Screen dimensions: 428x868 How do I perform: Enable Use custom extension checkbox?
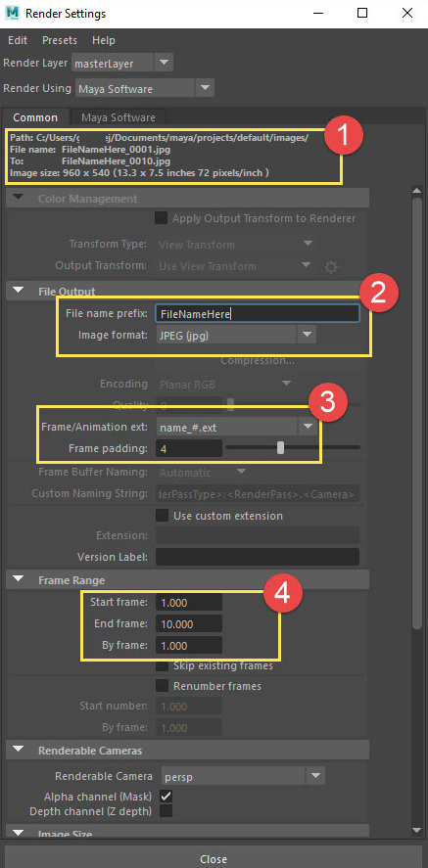pyautogui.click(x=162, y=516)
